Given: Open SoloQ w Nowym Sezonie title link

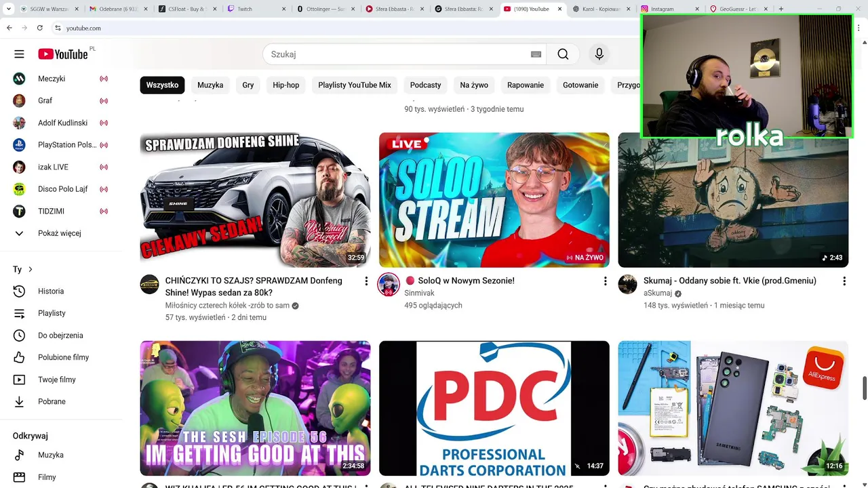Looking at the screenshot, I should [460, 281].
